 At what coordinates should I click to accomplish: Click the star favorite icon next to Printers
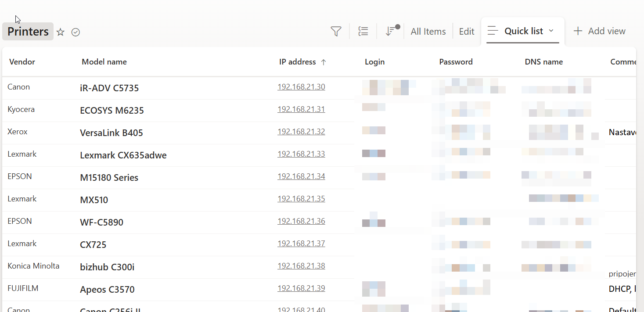click(61, 32)
